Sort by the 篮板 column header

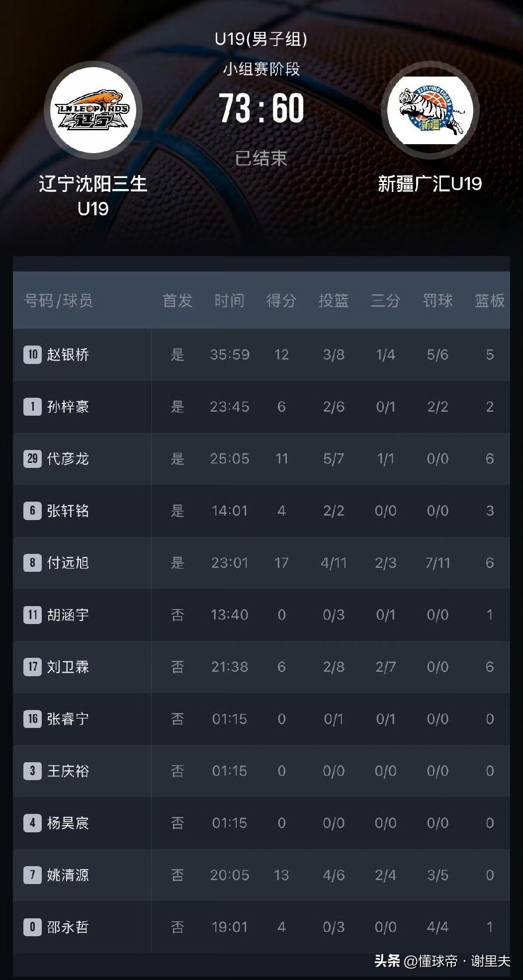click(x=490, y=300)
